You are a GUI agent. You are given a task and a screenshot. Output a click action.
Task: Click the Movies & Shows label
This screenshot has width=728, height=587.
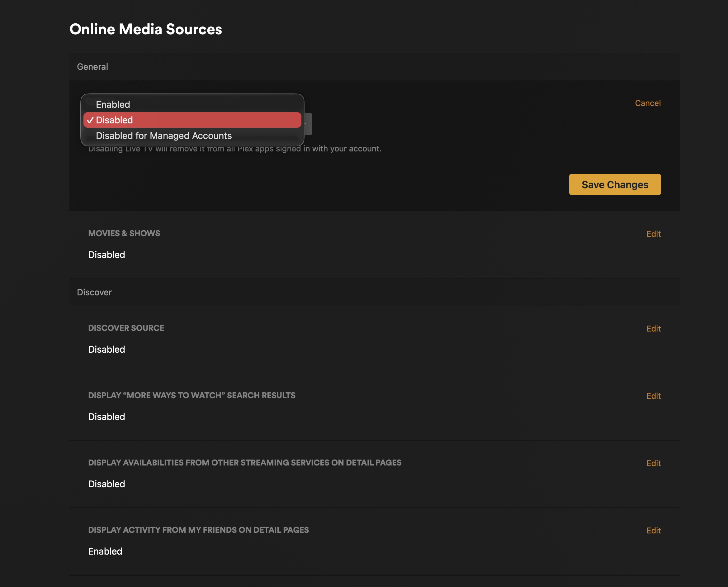click(x=124, y=233)
